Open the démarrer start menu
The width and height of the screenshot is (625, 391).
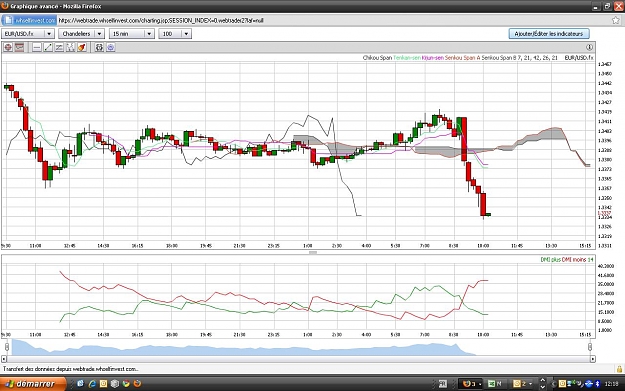coord(33,383)
